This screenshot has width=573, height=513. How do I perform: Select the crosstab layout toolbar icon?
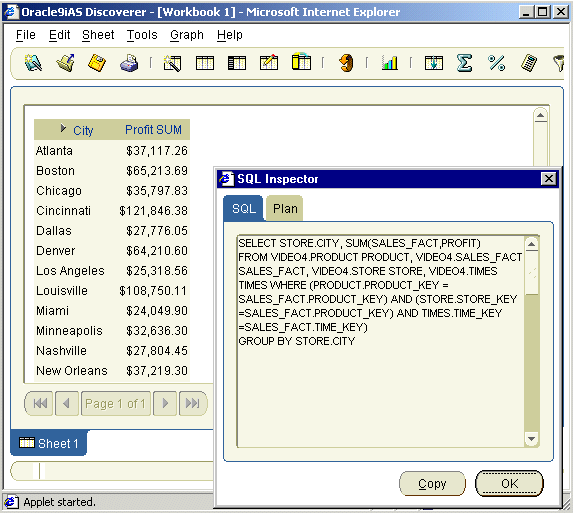click(x=237, y=63)
